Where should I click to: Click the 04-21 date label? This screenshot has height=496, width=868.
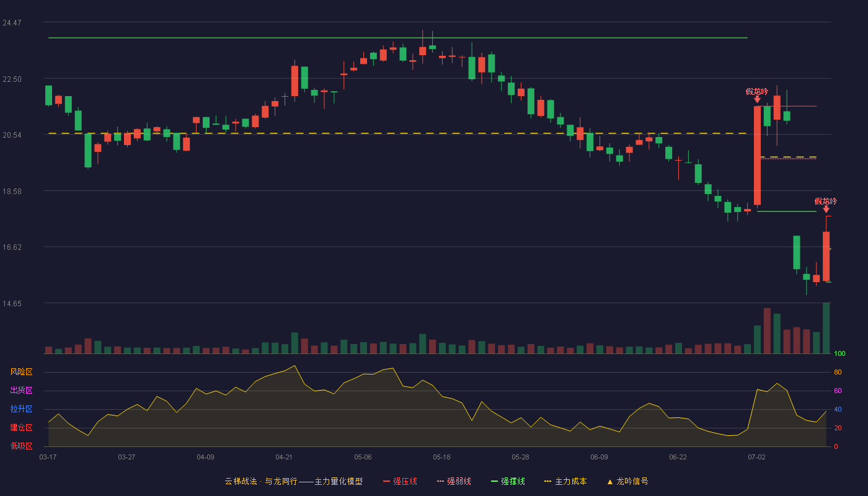coord(284,457)
